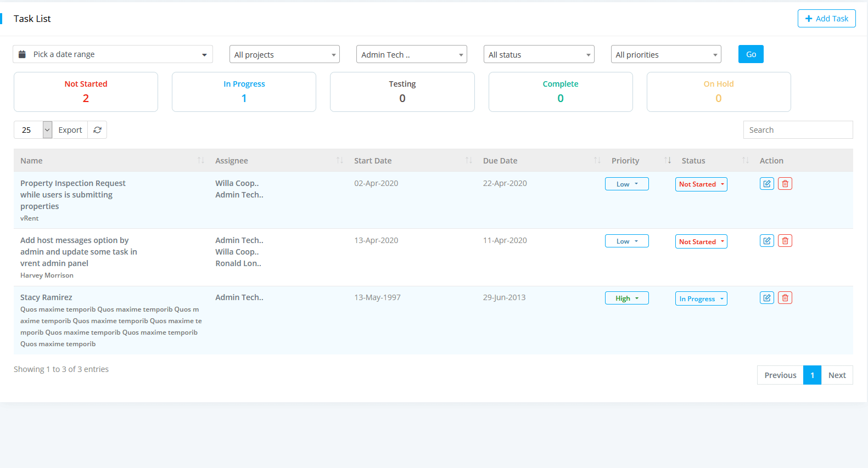
Task: Focus the Search input field
Action: pos(797,130)
